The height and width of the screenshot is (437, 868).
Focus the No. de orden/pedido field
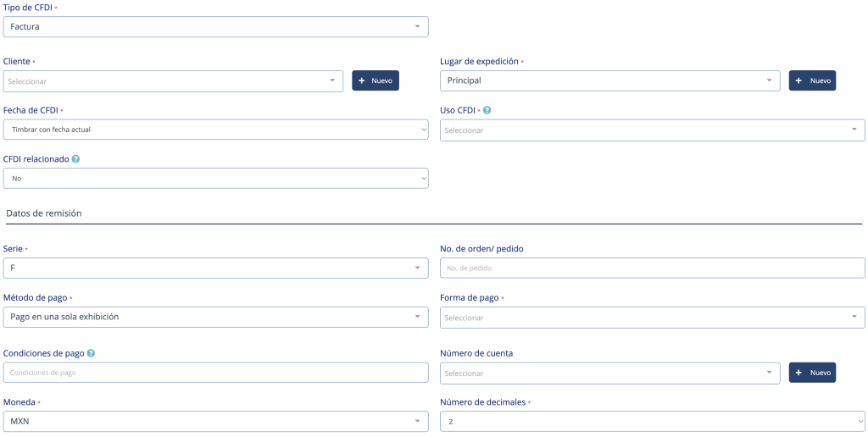pyautogui.click(x=652, y=268)
